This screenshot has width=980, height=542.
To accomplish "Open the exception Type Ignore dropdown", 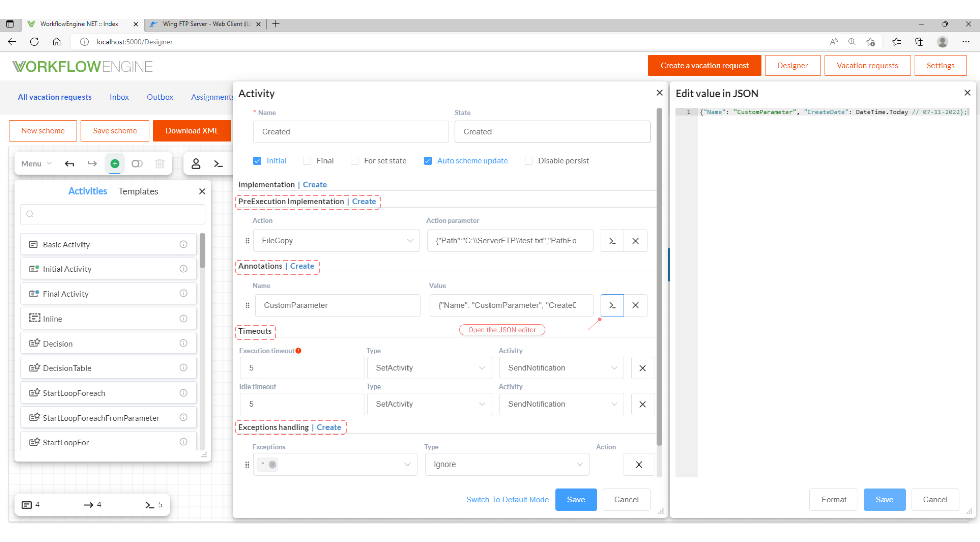I will click(507, 464).
